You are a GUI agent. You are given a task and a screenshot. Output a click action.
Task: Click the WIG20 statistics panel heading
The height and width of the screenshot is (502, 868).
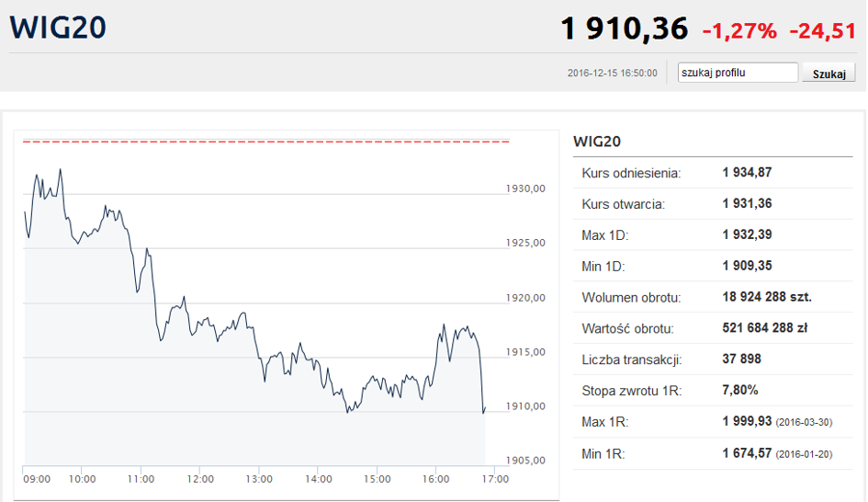(x=597, y=142)
